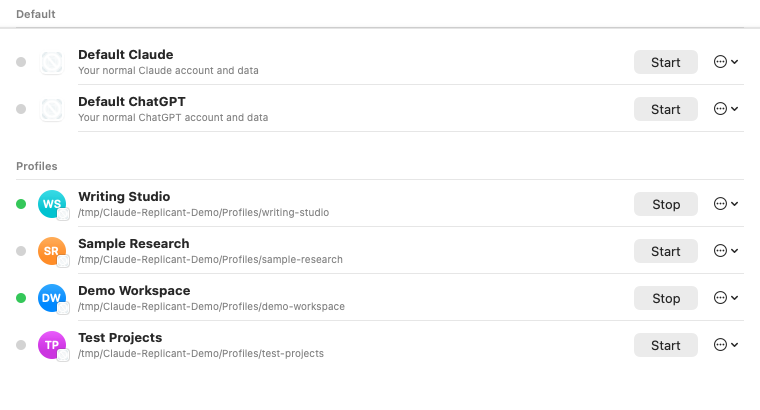Click Test Projects' gray status dot

[x=21, y=345]
